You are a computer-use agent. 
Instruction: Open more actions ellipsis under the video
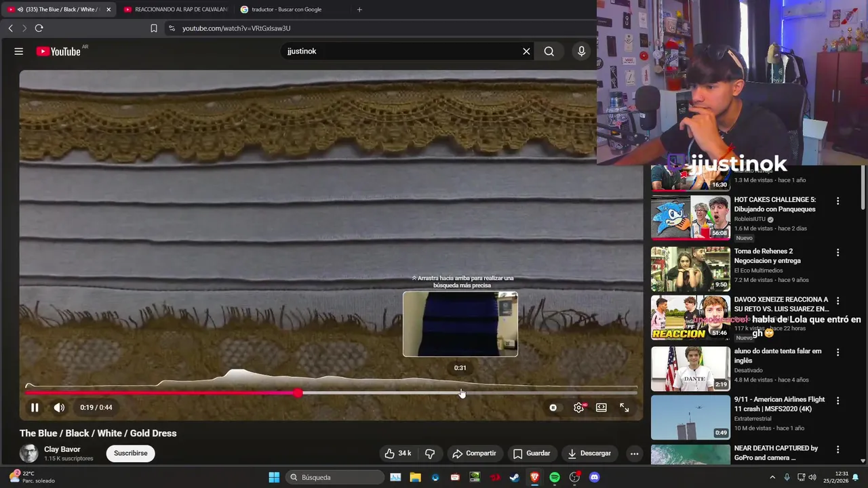pyautogui.click(x=634, y=453)
